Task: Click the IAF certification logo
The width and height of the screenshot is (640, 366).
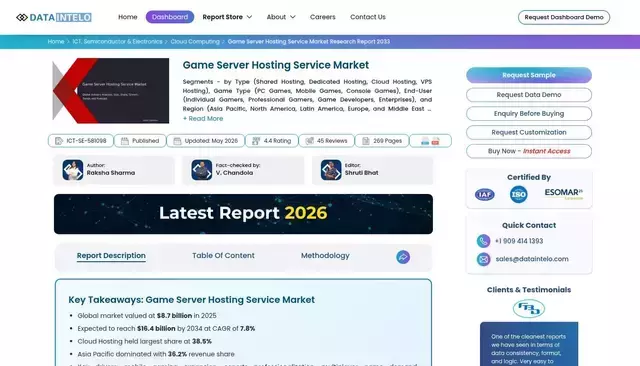Action: click(484, 195)
